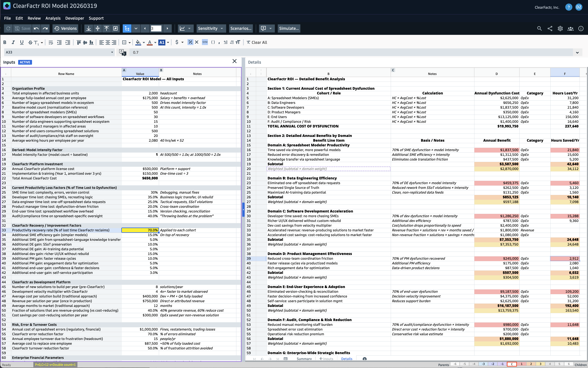Expand the formula bar with the chevron
This screenshot has width=588, height=368.
578,52
